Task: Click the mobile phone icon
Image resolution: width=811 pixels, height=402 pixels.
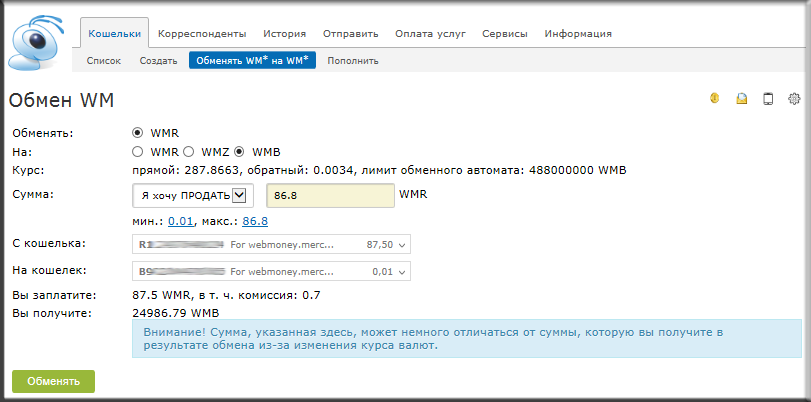Action: pos(768,99)
